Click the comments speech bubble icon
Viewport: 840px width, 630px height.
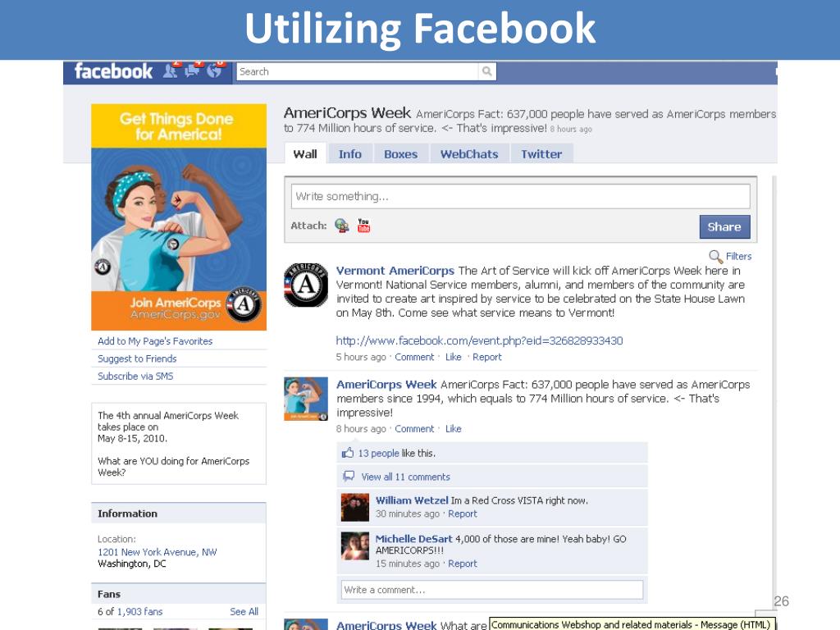[348, 477]
